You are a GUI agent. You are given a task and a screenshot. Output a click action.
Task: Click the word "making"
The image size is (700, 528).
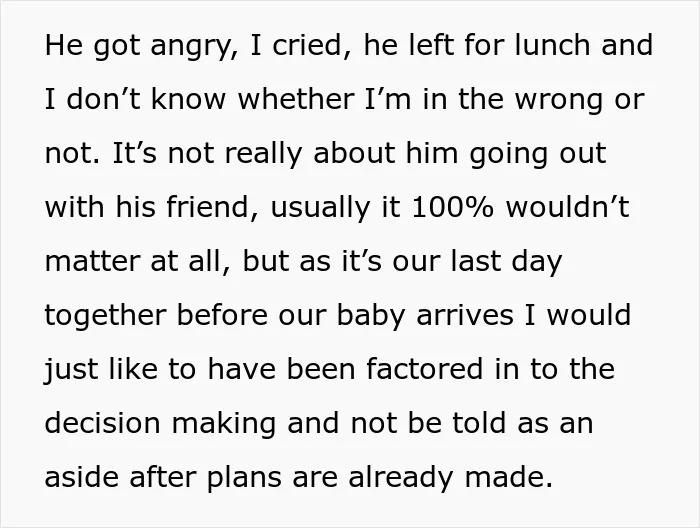pos(223,425)
